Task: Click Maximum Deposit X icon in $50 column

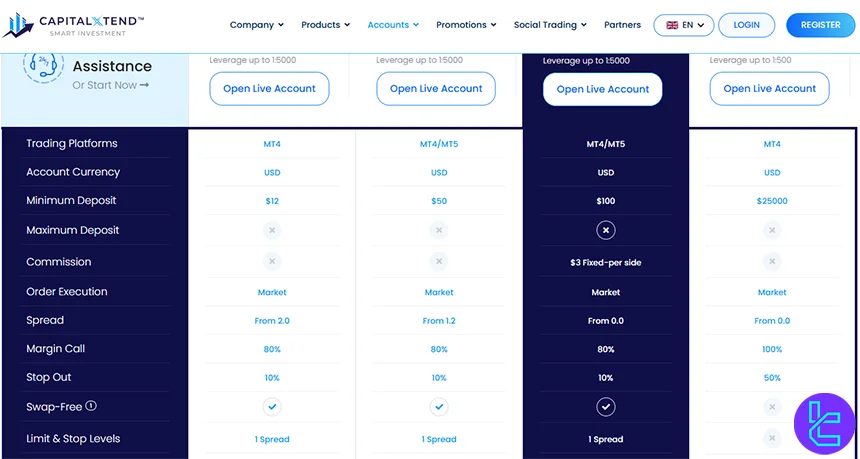Action: [x=439, y=230]
